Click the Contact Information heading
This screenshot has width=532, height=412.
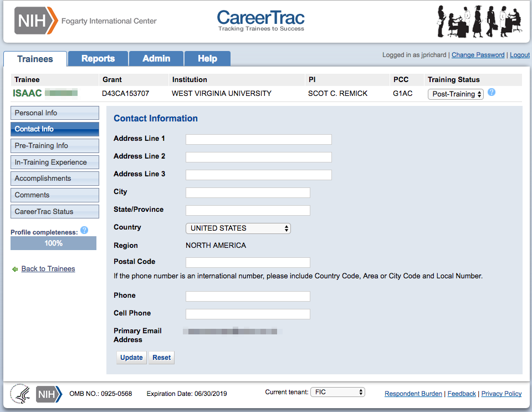pyautogui.click(x=155, y=119)
